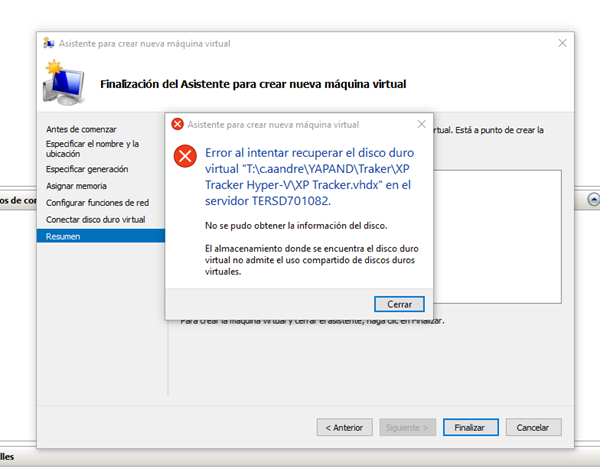The image size is (600, 472).
Task: Click the virtual machine computer icon in header
Action: [x=64, y=83]
